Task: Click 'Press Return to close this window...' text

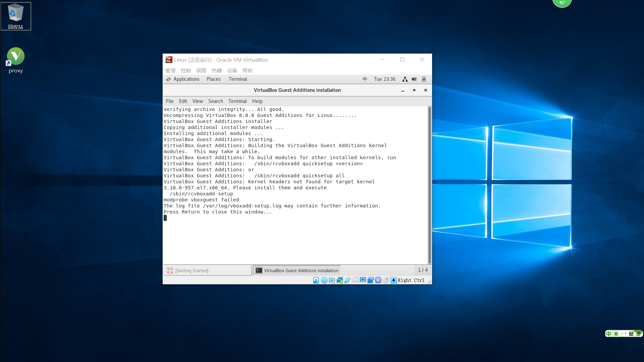Action: [x=218, y=212]
